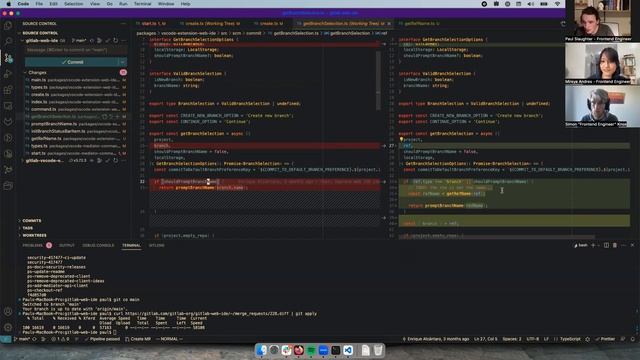
Task: Open the File menu
Action: tap(39, 4)
